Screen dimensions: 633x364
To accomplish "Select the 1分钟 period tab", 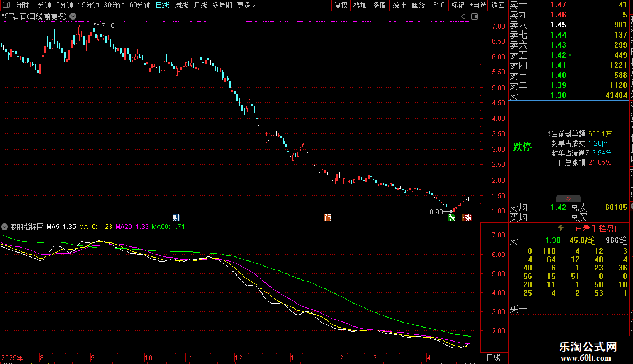I will 43,5.
